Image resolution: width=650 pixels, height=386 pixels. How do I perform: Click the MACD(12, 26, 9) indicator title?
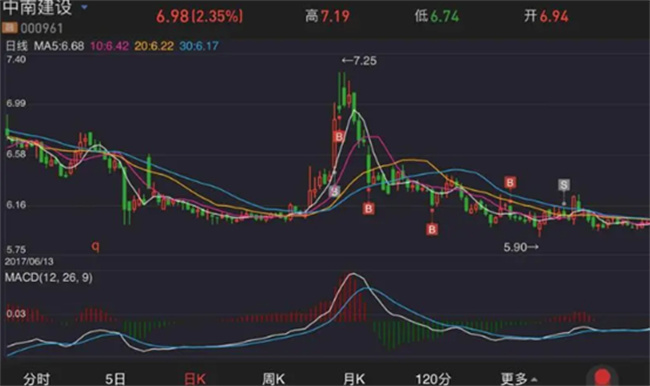(x=49, y=277)
